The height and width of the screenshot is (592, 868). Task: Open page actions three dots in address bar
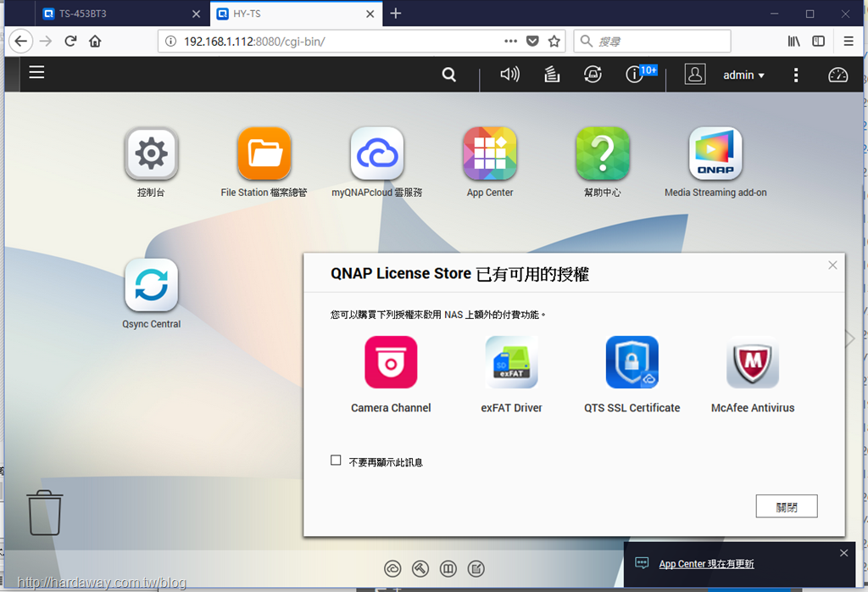(510, 41)
